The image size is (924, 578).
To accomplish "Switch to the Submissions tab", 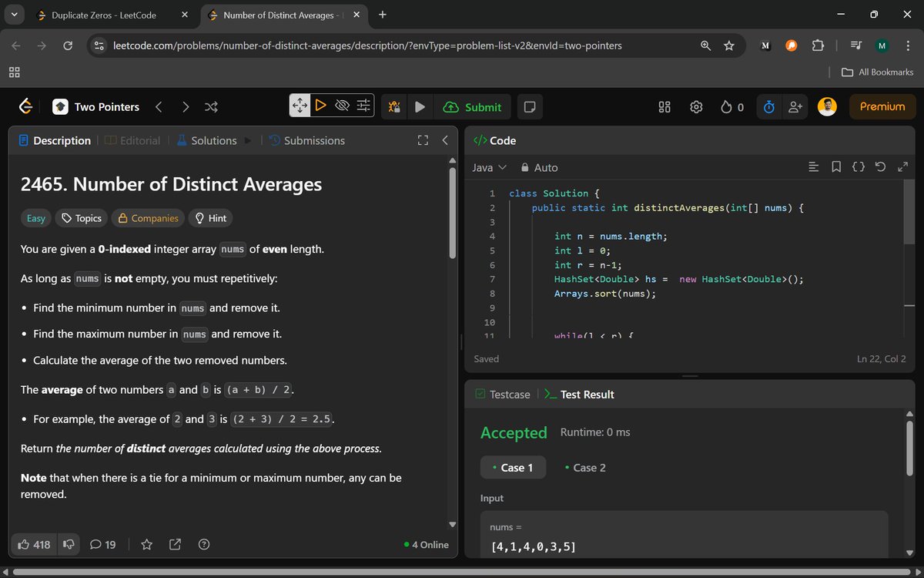I will (306, 140).
